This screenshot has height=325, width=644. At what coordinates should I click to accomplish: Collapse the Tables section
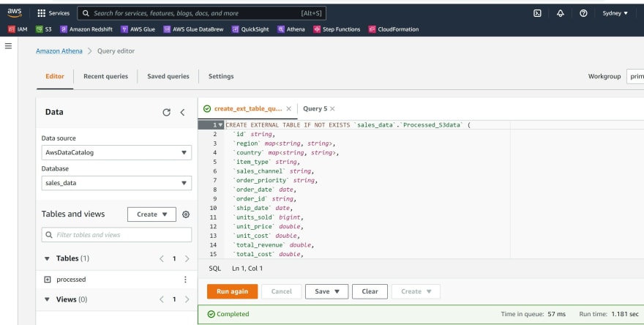click(47, 258)
